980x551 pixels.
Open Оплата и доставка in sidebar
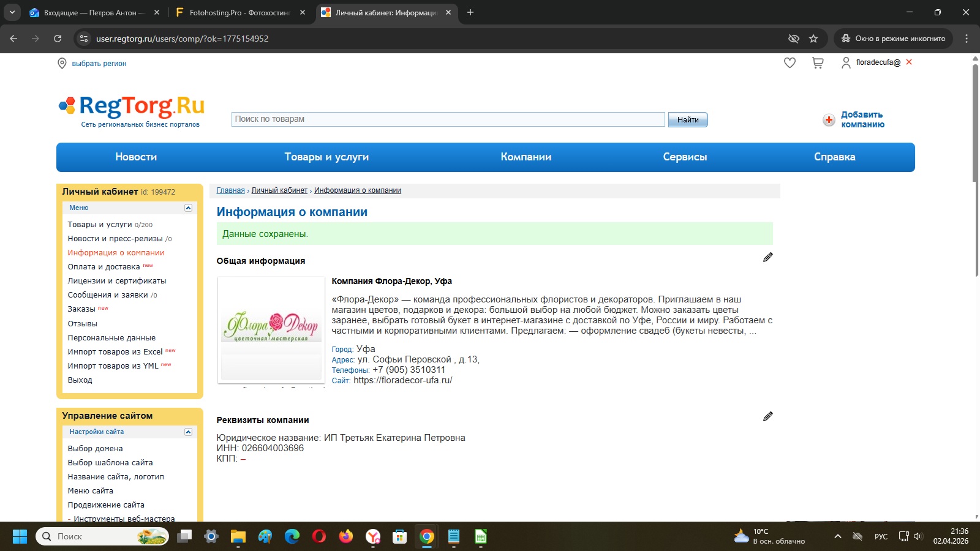click(x=104, y=267)
